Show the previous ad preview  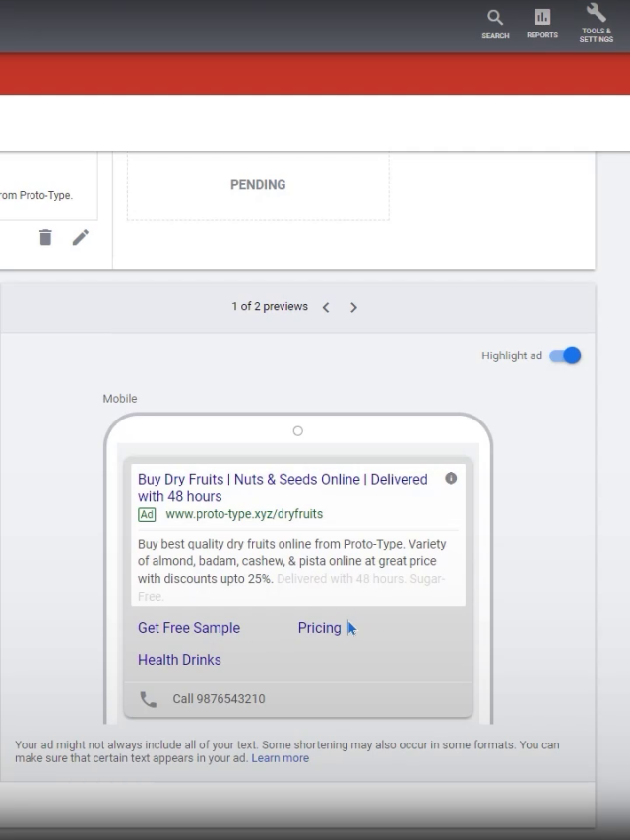click(326, 307)
